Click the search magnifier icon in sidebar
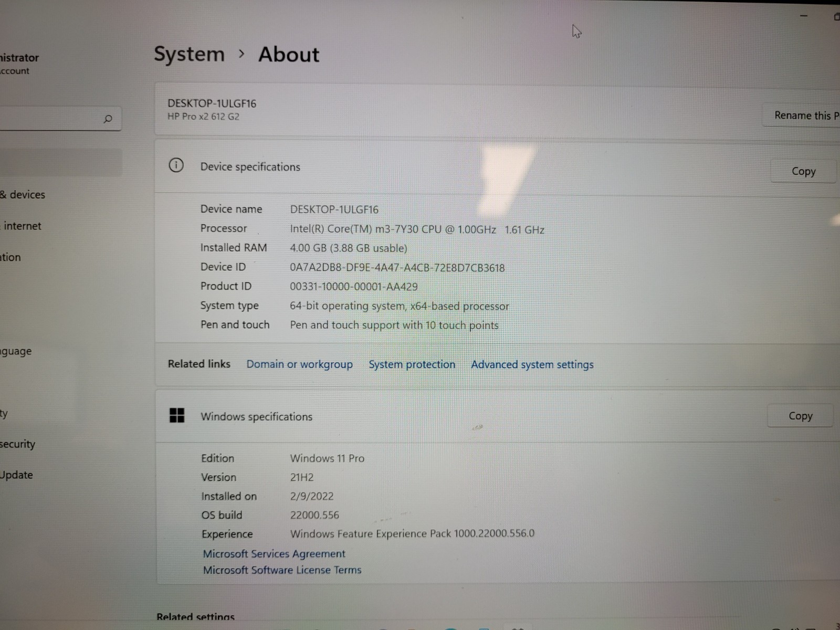The width and height of the screenshot is (840, 630). click(x=108, y=119)
